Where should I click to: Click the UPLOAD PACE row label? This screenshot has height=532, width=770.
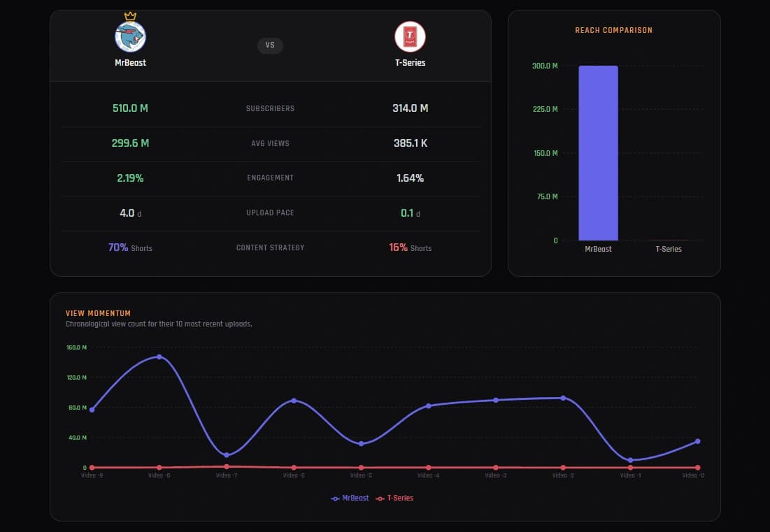tap(270, 213)
